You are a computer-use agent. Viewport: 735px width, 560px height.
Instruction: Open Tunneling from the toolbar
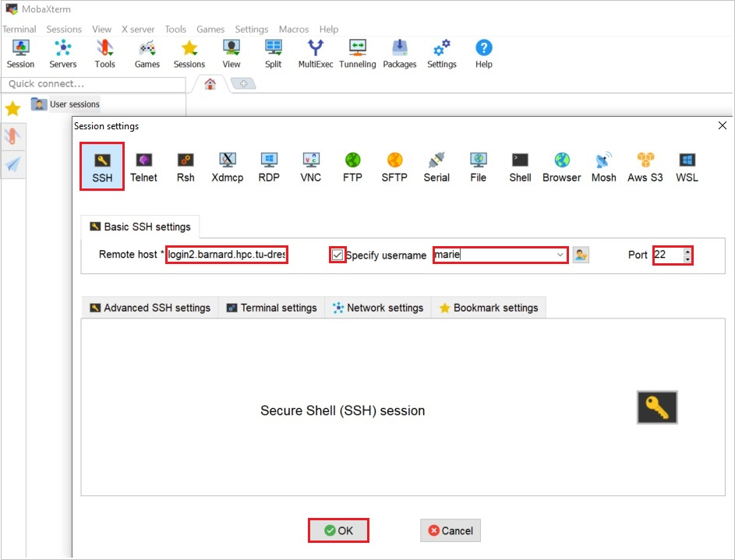(358, 55)
